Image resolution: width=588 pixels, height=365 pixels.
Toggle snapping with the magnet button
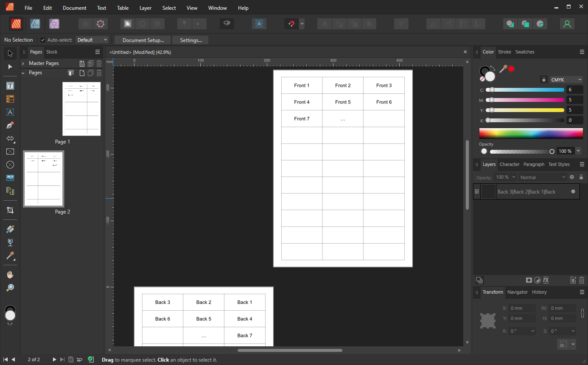(x=291, y=24)
